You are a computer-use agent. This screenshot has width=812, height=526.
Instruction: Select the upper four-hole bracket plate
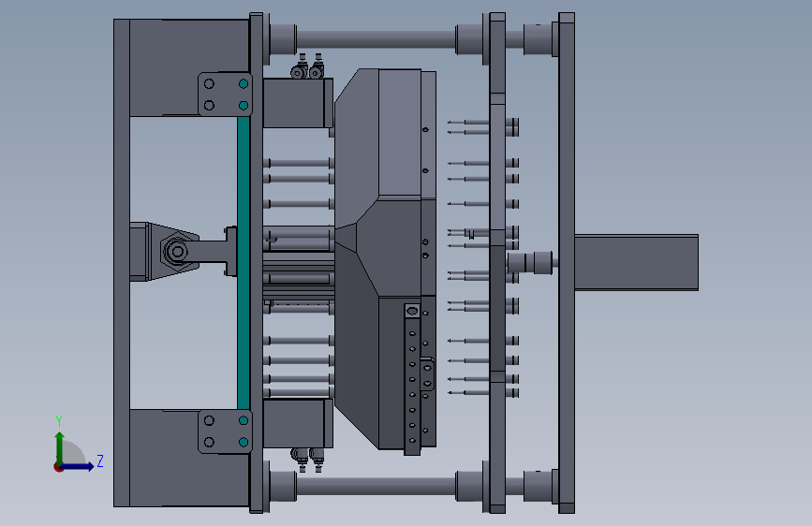(226, 95)
